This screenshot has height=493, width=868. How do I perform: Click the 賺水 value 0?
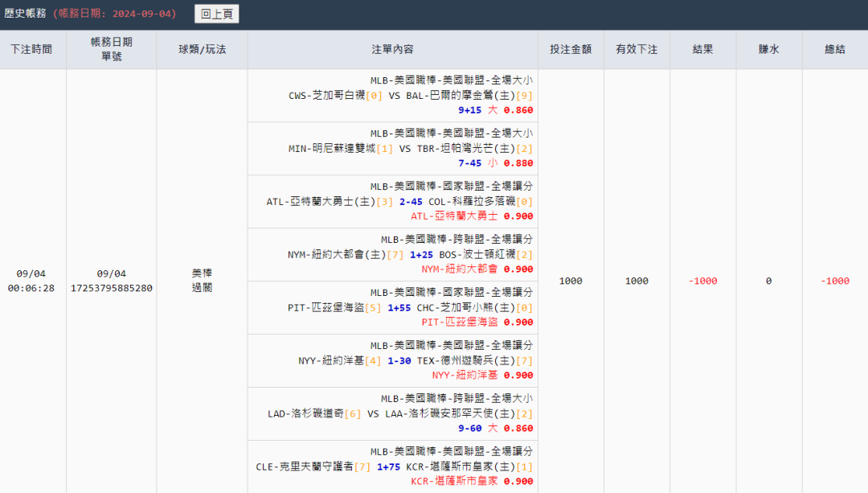point(769,281)
